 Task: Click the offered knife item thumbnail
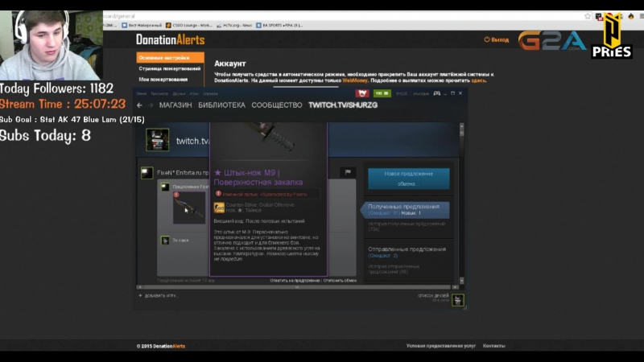click(x=189, y=208)
